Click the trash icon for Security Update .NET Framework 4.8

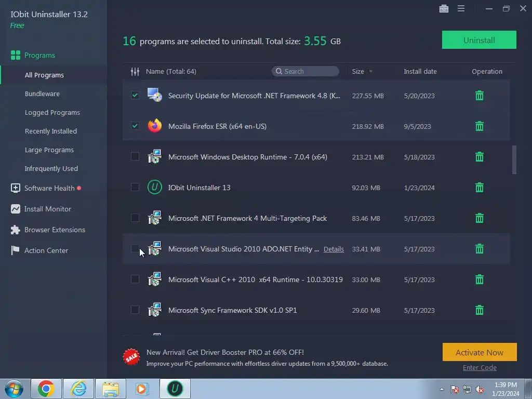pos(479,96)
